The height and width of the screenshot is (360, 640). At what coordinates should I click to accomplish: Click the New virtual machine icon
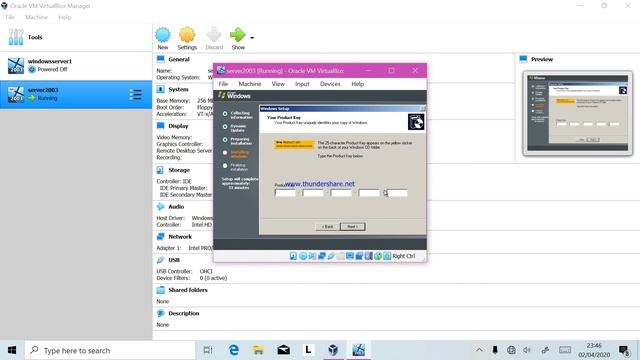coord(163,35)
